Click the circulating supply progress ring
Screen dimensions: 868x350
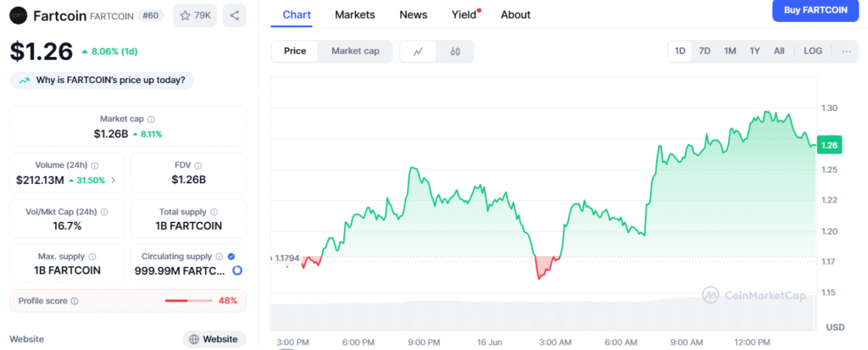coord(237,271)
